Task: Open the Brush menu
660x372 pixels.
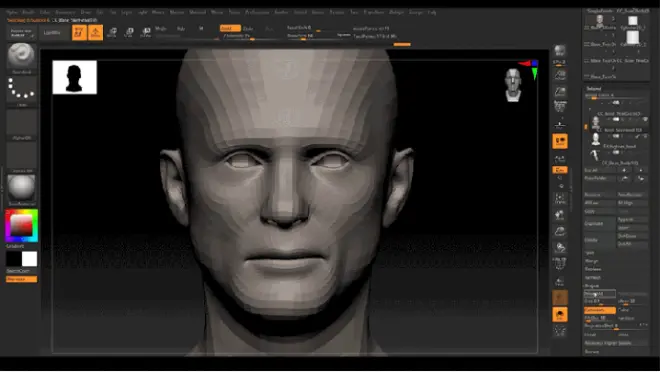Action: pyautogui.click(x=28, y=12)
